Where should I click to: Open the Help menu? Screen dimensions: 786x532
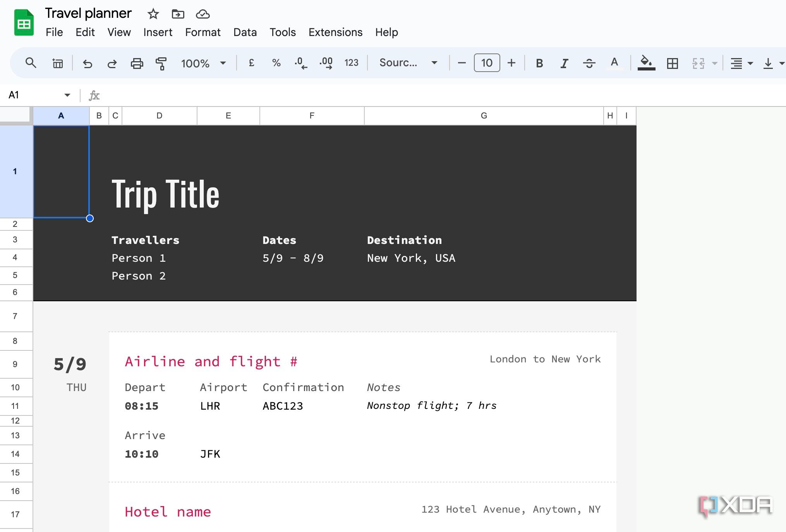click(386, 32)
